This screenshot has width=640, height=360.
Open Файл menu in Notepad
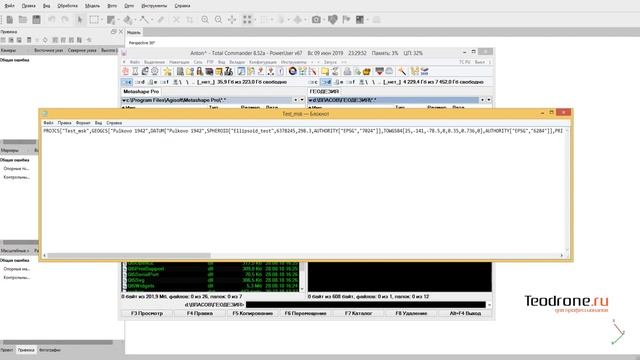48,122
